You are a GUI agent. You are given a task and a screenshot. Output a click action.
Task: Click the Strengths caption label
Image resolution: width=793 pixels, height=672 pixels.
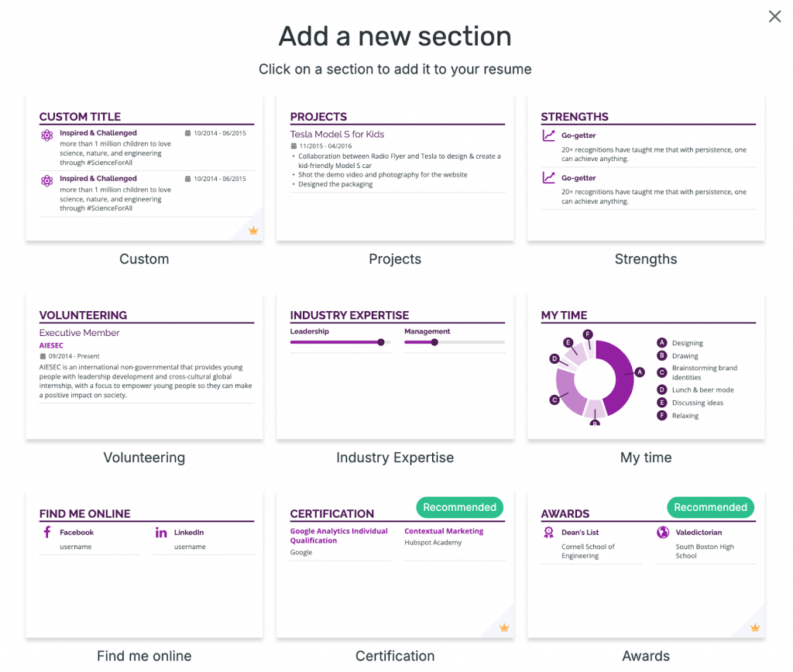pyautogui.click(x=646, y=259)
